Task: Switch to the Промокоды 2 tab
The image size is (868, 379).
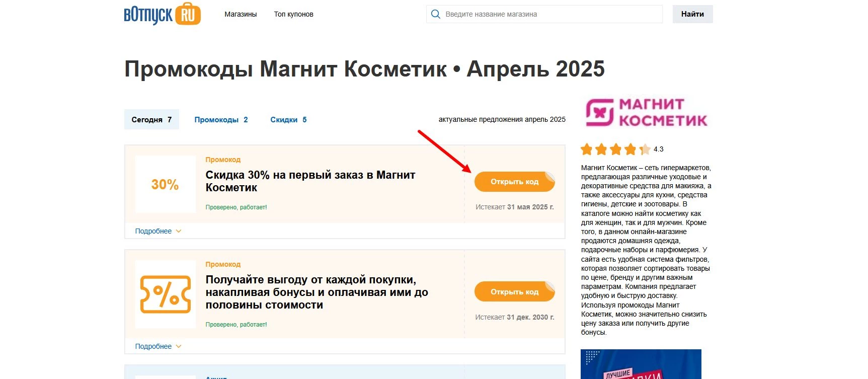Action: tap(221, 120)
